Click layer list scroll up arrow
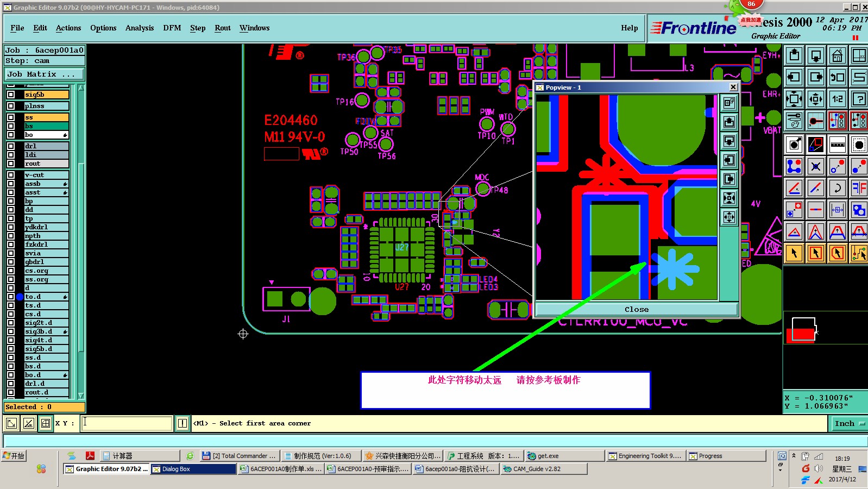This screenshot has width=868, height=489. [81, 88]
